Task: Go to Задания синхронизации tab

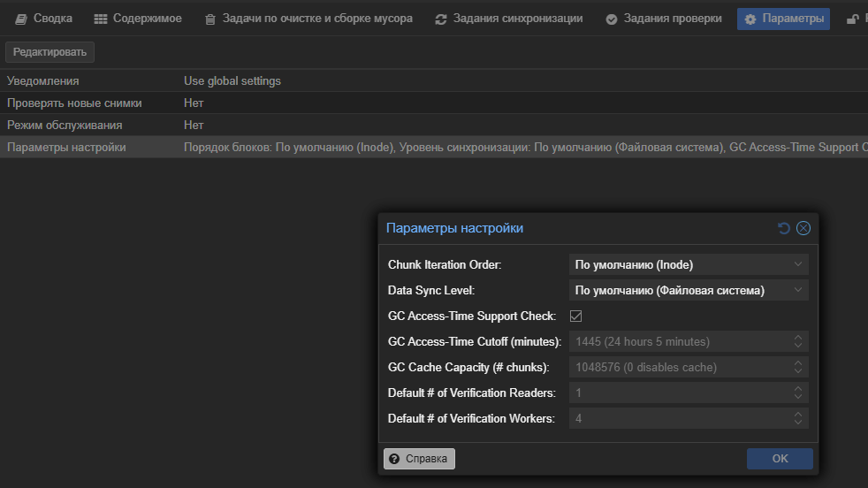Action: pos(508,19)
